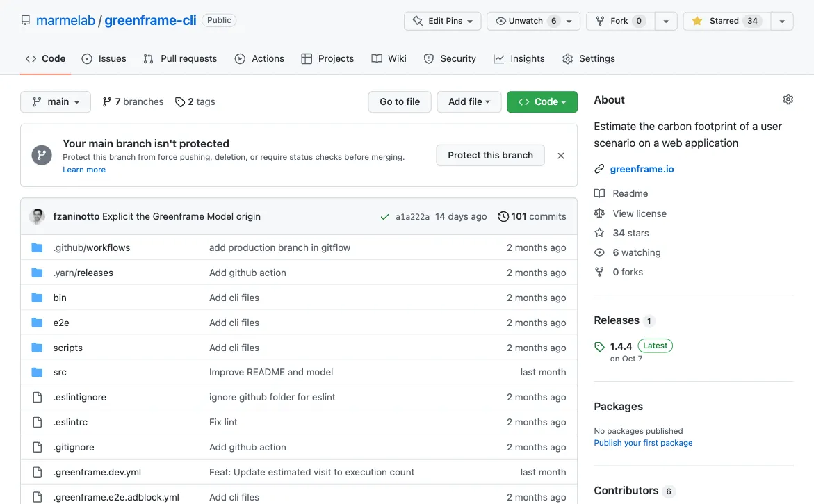Open commit hash a1a222a

[412, 216]
